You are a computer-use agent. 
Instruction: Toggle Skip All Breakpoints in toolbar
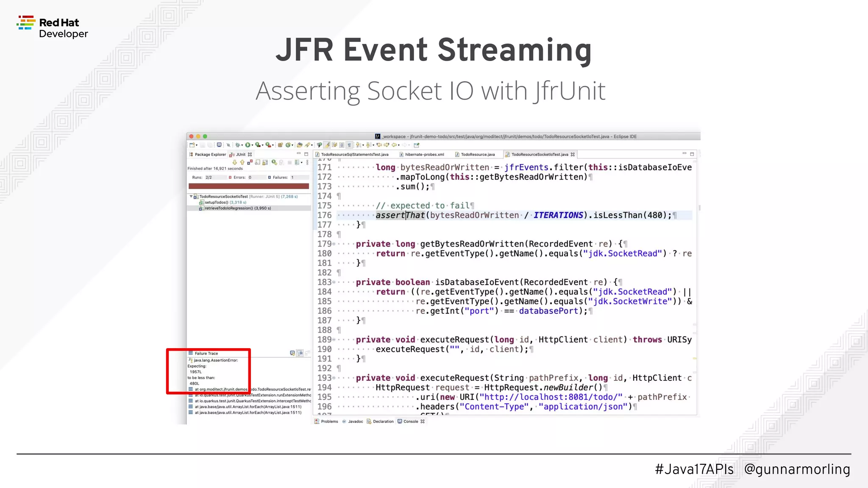[x=228, y=145]
